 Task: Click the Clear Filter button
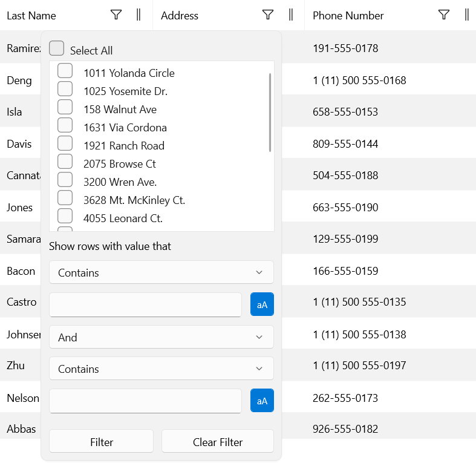click(x=218, y=441)
